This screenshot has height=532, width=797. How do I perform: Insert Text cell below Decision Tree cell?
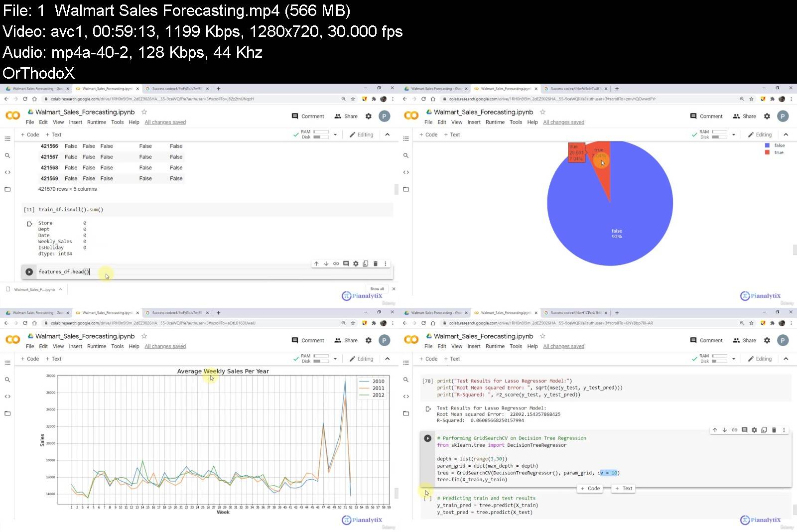(x=624, y=489)
